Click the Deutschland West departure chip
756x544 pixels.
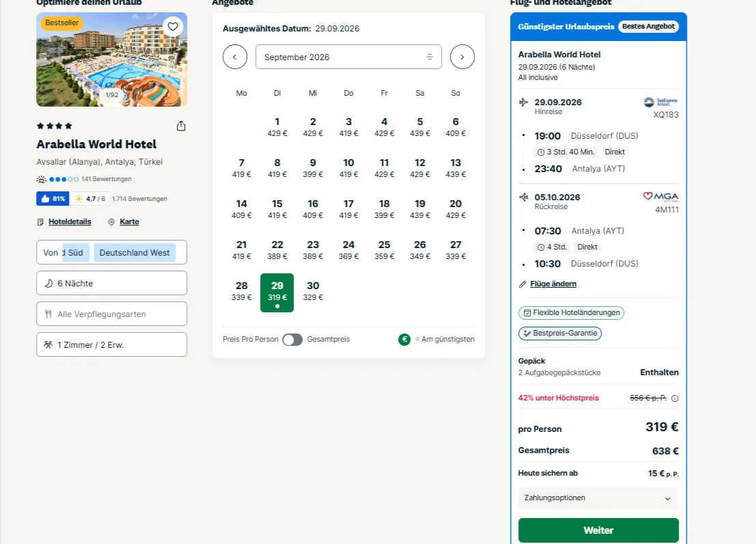pyautogui.click(x=135, y=253)
